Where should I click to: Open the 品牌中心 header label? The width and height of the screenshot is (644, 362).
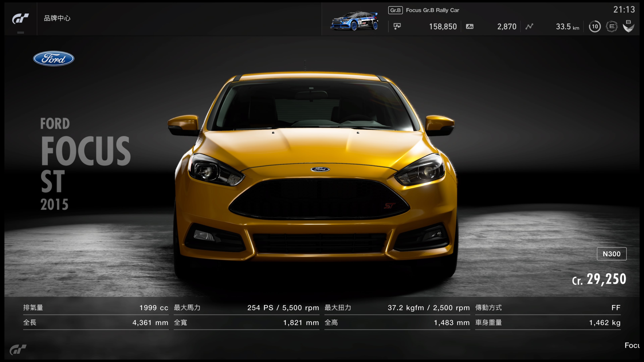click(57, 18)
